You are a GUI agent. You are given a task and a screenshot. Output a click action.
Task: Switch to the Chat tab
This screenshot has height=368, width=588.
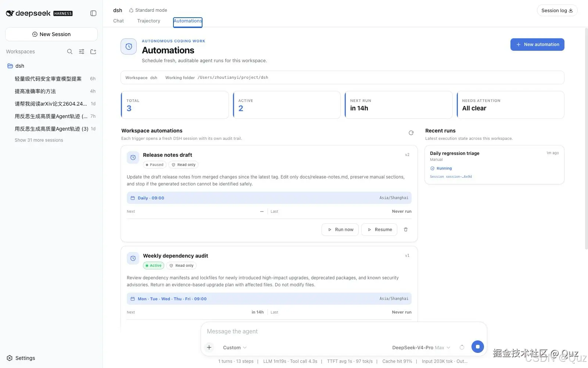tap(118, 21)
